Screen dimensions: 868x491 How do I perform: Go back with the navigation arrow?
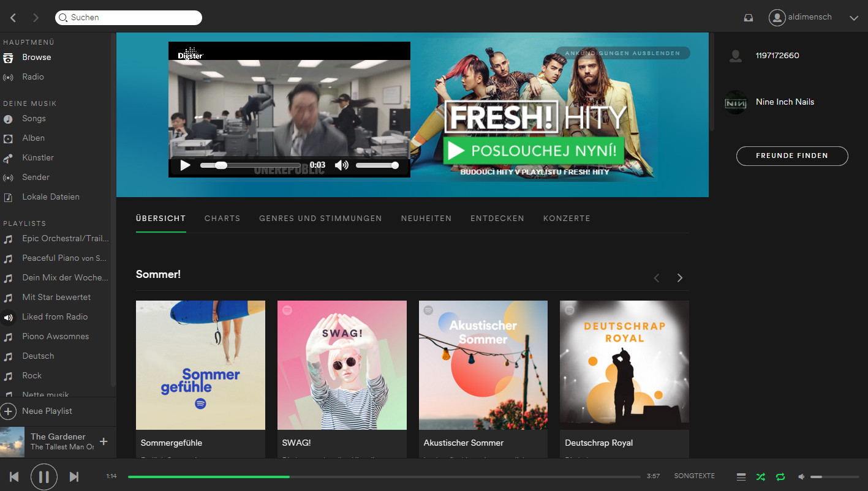[13, 18]
